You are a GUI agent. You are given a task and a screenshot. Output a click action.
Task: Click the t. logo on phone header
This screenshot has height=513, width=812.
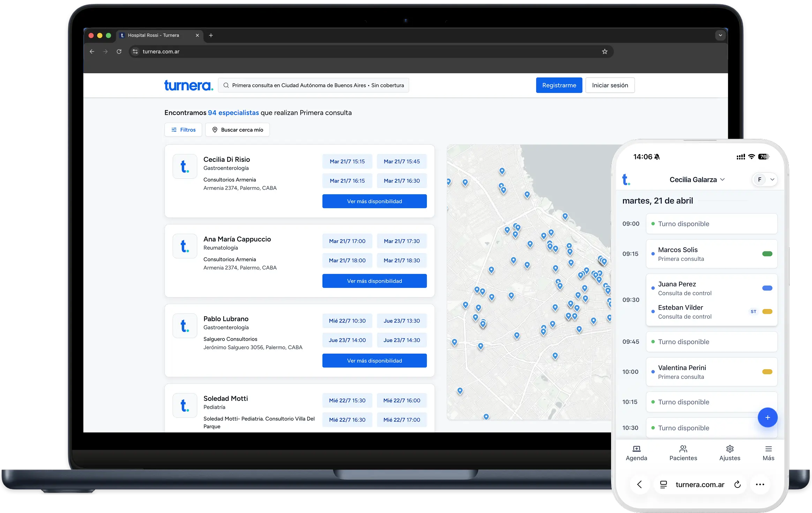(626, 180)
